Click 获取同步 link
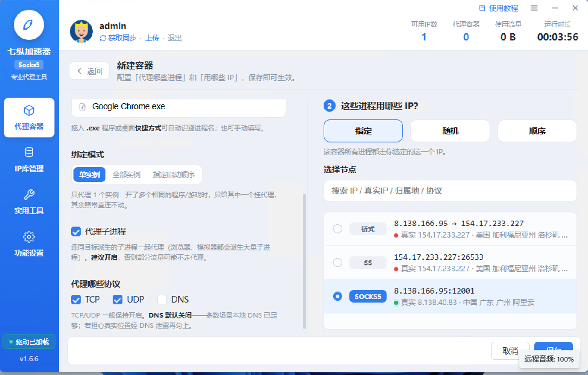The height and width of the screenshot is (375, 588). click(122, 38)
